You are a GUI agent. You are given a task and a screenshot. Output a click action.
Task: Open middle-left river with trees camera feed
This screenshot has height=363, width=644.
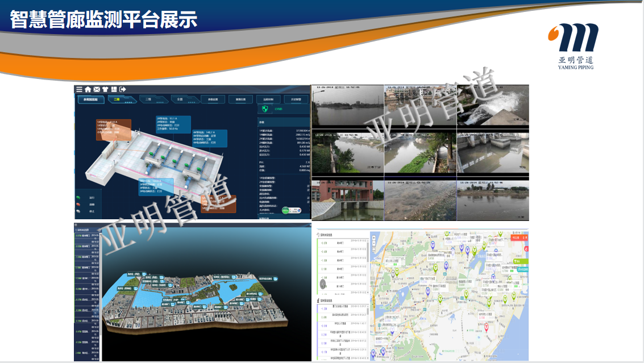point(348,153)
